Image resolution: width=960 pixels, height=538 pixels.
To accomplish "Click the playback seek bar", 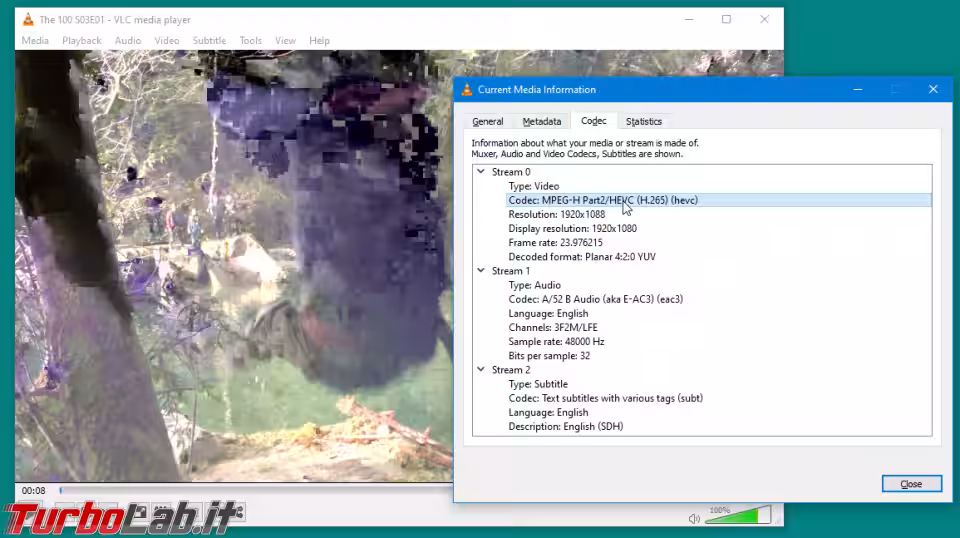I will click(256, 490).
